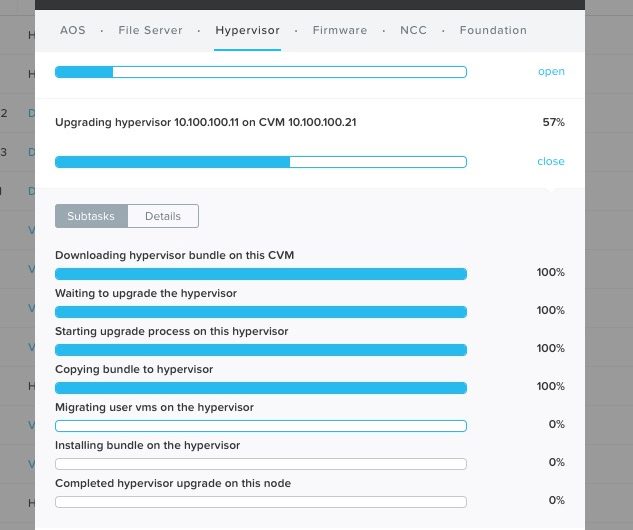Click the Migrating user vms progress bar

261,426
